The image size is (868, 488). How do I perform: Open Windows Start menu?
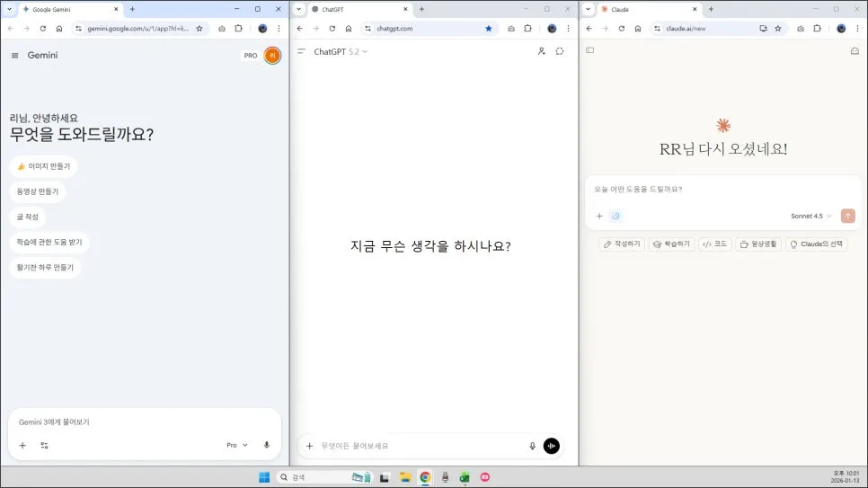click(264, 477)
